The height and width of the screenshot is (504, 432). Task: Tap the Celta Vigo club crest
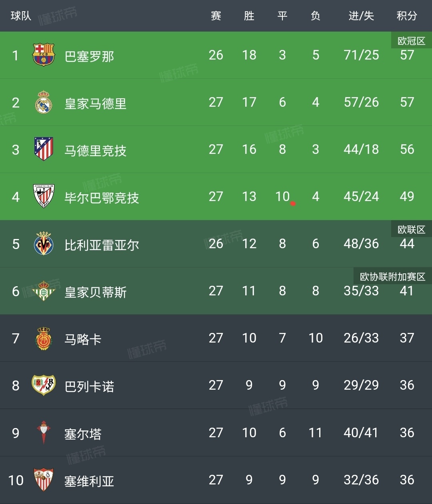point(43,432)
